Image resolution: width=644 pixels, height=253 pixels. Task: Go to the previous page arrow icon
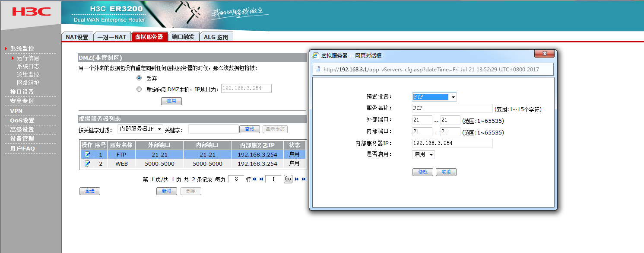tap(261, 179)
